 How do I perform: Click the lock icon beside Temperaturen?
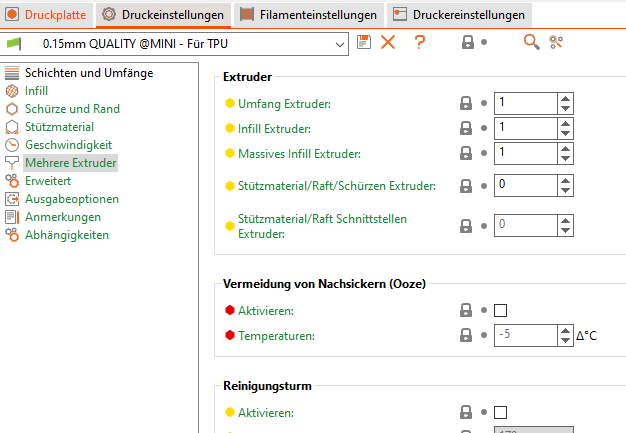coord(465,336)
